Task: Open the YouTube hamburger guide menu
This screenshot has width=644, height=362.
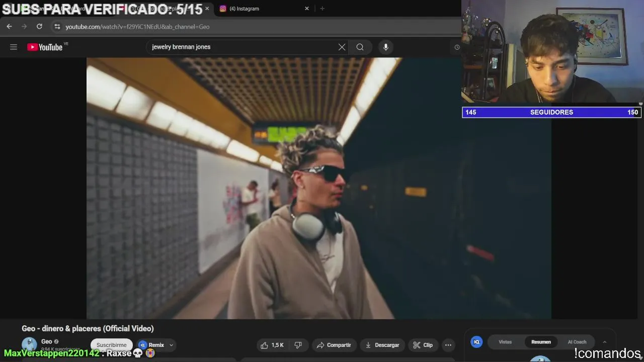Action: tap(14, 47)
